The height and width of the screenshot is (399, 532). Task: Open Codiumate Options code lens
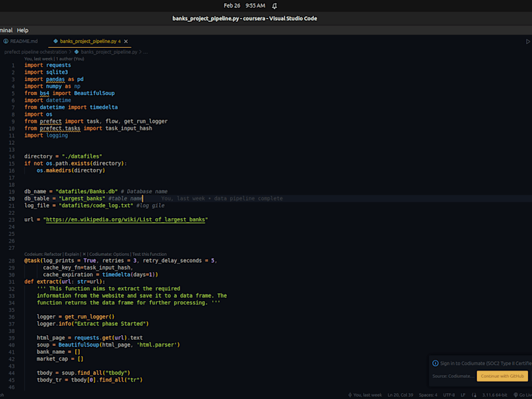pos(109,254)
